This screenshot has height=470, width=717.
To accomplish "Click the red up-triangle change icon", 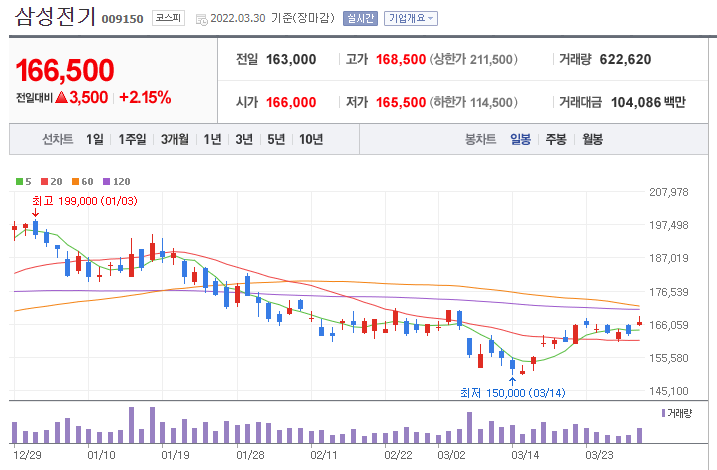I will pyautogui.click(x=61, y=97).
